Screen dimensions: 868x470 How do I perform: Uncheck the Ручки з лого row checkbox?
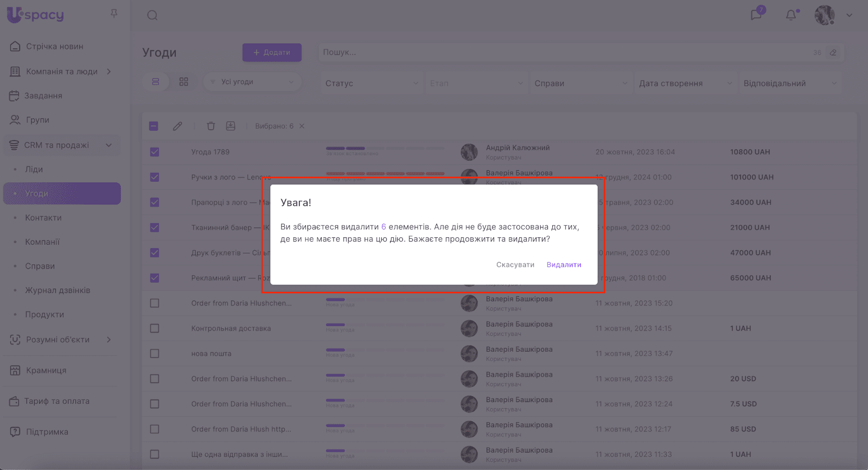point(155,177)
